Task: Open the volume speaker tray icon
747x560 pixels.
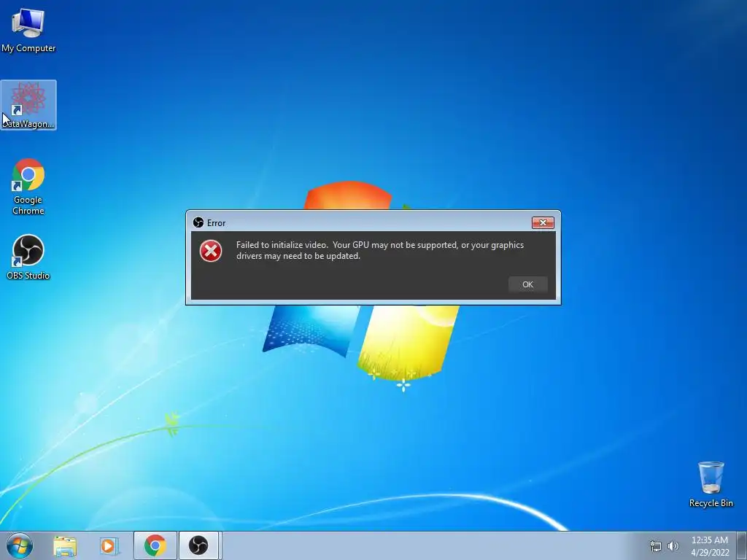Action: pos(673,546)
